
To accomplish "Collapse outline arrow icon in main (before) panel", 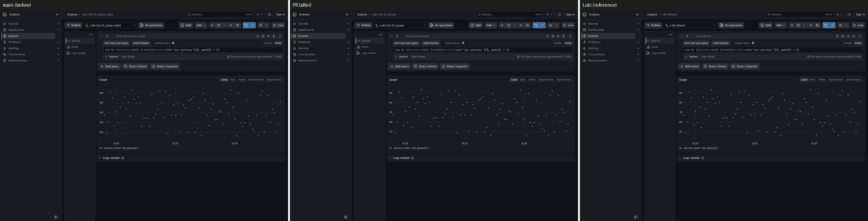I will coord(90,35).
